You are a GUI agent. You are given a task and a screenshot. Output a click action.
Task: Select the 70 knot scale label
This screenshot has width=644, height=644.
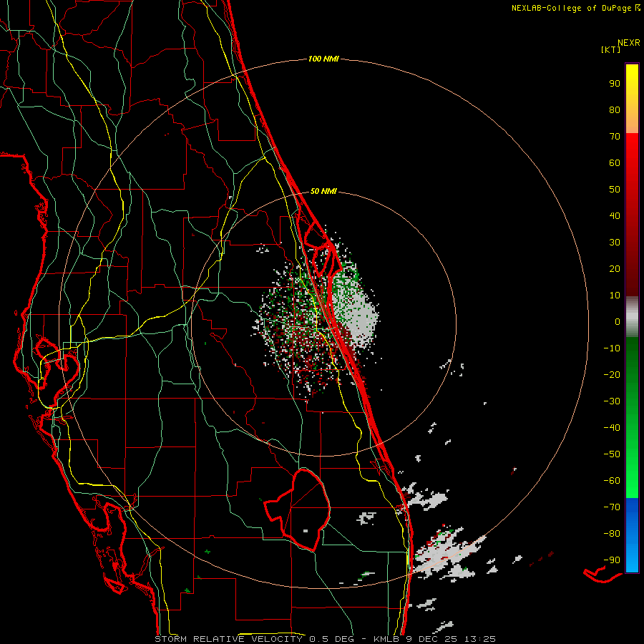coord(615,137)
